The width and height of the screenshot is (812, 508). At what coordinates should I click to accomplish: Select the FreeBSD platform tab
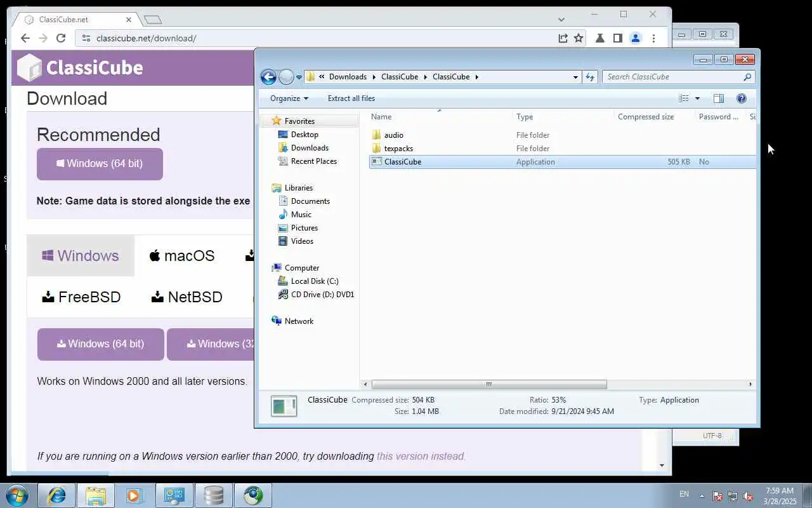coord(81,297)
